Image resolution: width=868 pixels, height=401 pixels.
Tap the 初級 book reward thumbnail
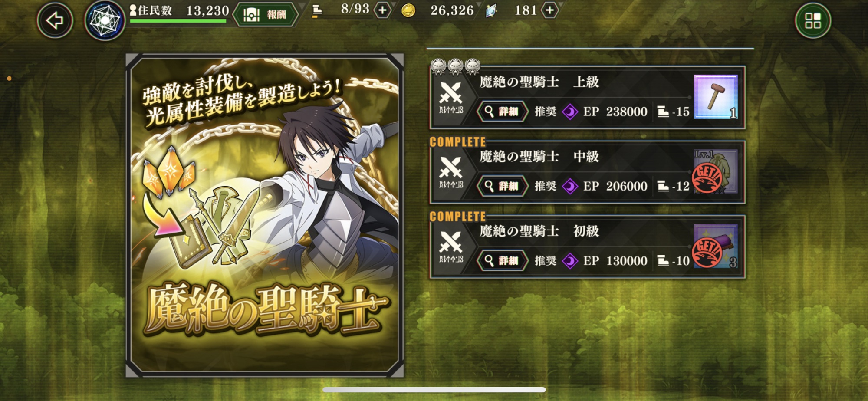tap(716, 246)
